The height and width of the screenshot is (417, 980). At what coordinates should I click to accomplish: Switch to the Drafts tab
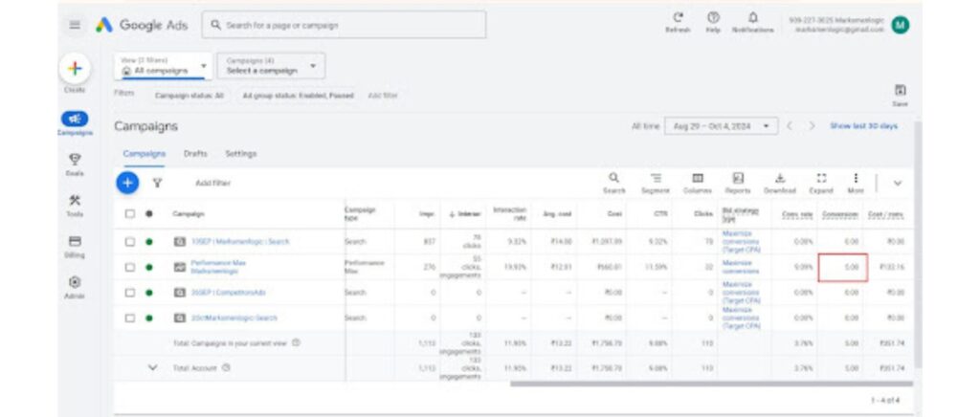(x=195, y=154)
